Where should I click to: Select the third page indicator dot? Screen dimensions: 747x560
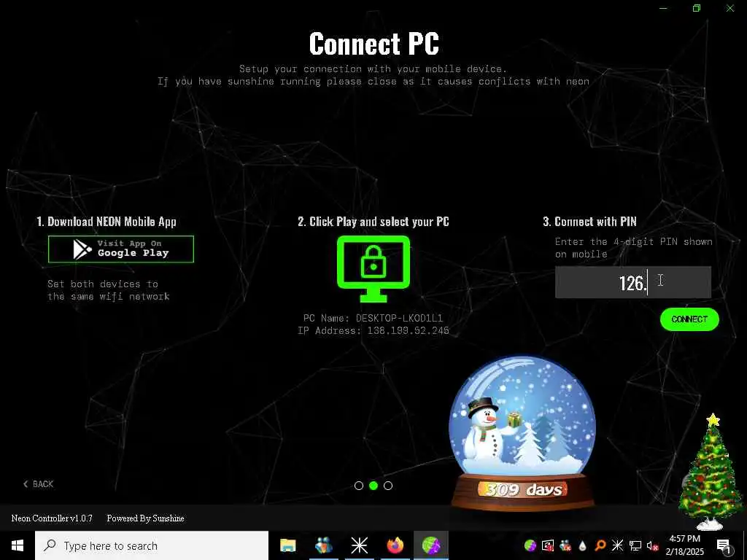point(388,485)
